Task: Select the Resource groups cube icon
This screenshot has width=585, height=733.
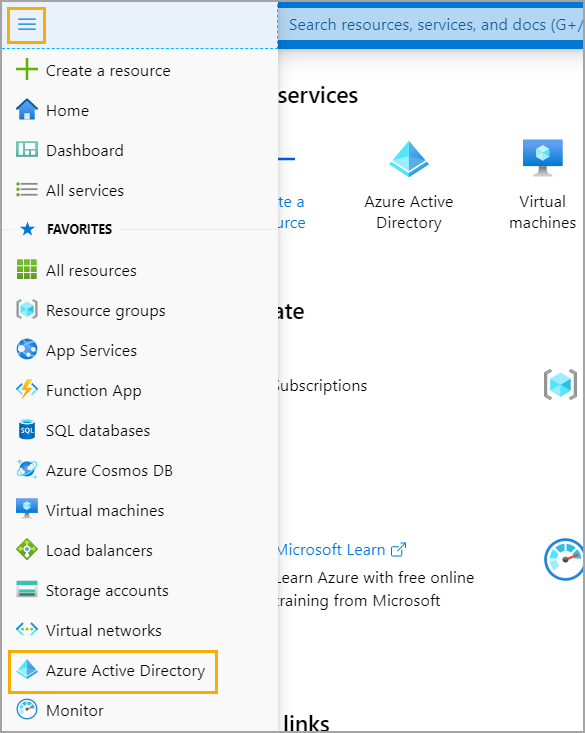Action: coord(27,309)
